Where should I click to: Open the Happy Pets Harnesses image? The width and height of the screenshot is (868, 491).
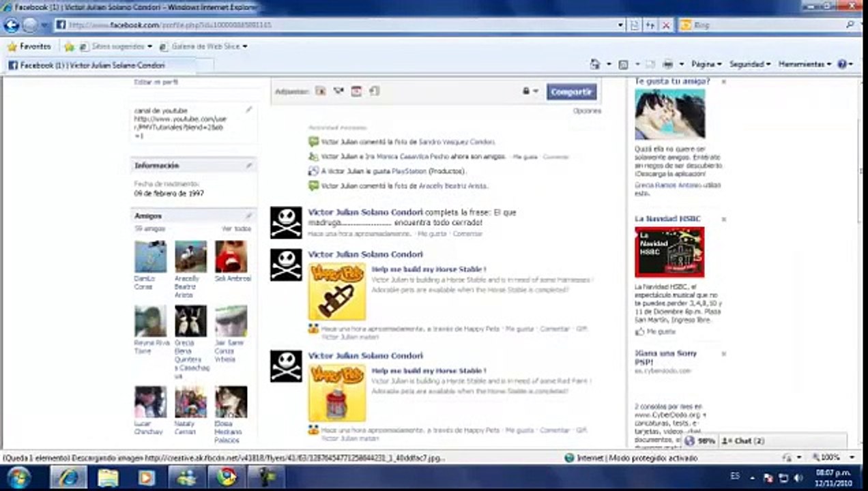tap(337, 291)
